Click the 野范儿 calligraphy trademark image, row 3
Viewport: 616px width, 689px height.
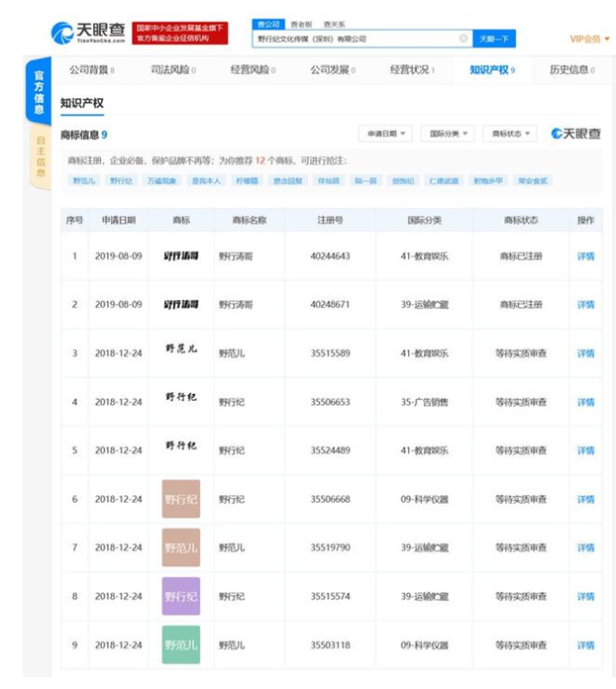click(x=181, y=348)
